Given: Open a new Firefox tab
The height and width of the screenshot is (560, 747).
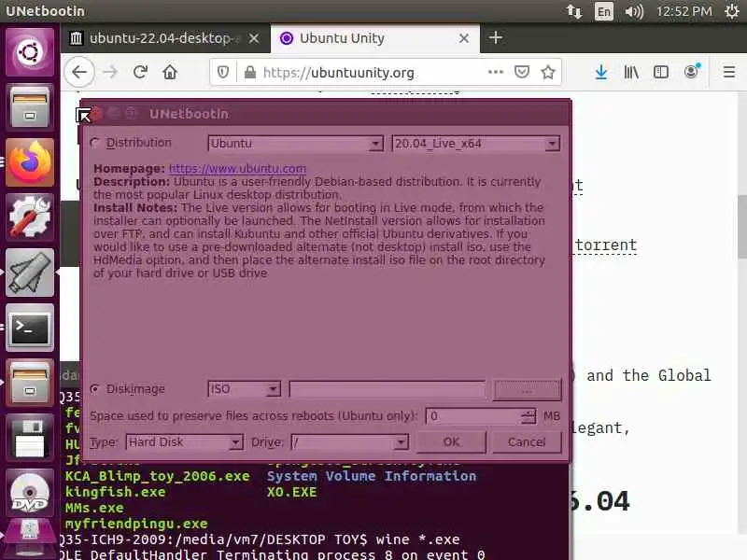Looking at the screenshot, I should pyautogui.click(x=496, y=37).
